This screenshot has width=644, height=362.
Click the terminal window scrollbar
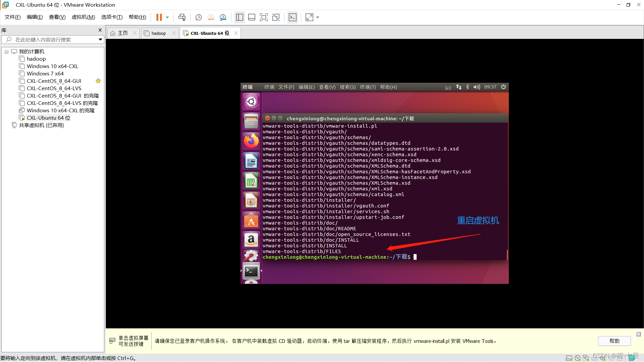tap(507, 255)
